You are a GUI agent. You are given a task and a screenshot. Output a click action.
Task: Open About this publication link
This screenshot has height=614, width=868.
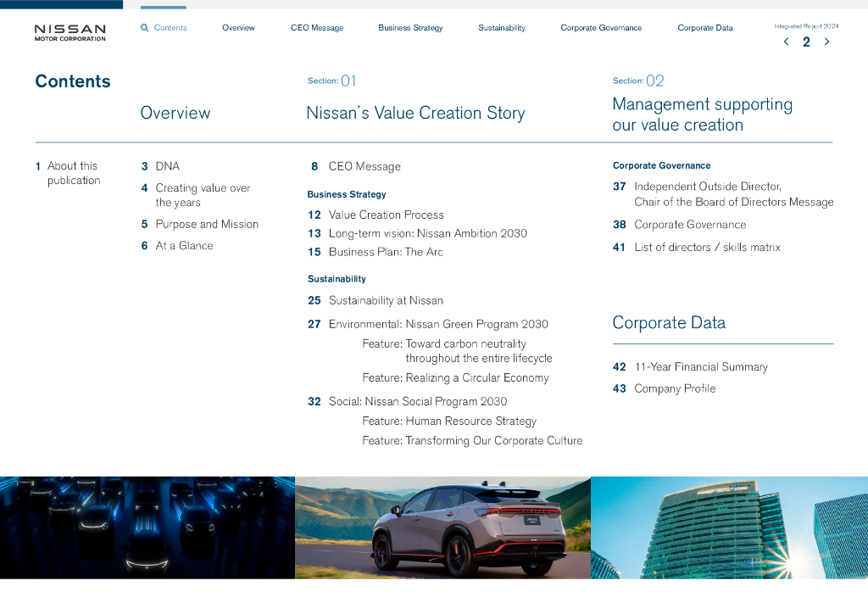click(x=68, y=173)
